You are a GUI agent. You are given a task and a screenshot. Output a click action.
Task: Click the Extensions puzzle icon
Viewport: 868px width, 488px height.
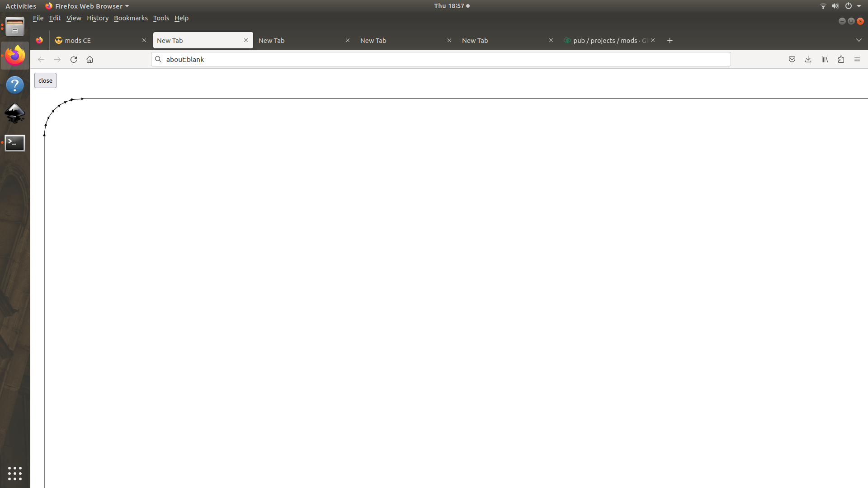tap(841, 59)
